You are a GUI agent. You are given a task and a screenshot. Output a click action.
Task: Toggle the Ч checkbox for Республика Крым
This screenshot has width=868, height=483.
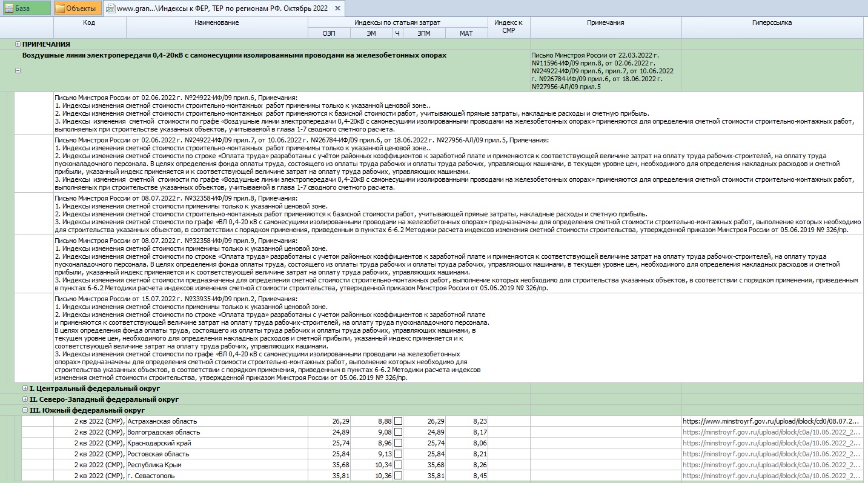tap(398, 465)
